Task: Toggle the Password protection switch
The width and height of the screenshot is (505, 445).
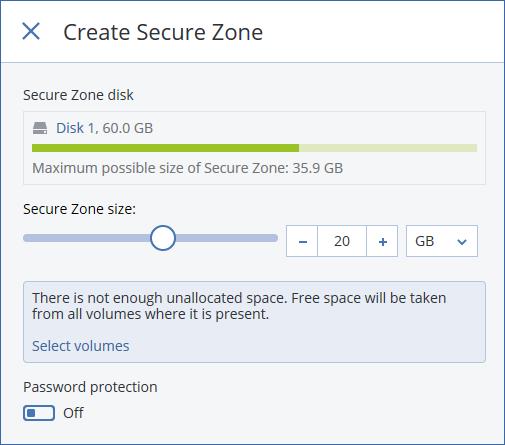Action: [x=39, y=413]
